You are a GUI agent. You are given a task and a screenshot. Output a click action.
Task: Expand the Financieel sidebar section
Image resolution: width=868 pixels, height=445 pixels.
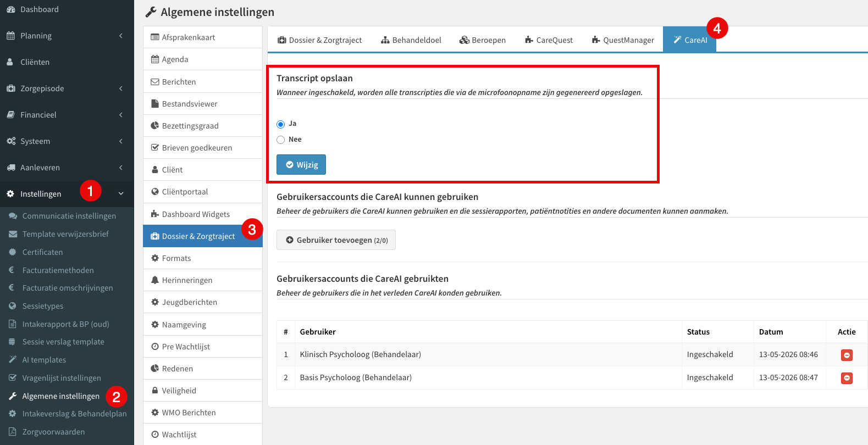[67, 115]
